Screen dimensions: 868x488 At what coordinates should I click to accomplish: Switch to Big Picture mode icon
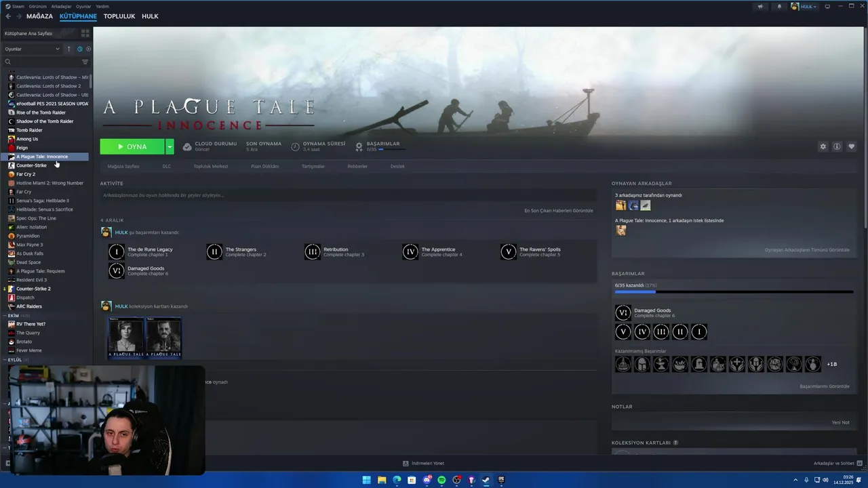click(x=827, y=6)
